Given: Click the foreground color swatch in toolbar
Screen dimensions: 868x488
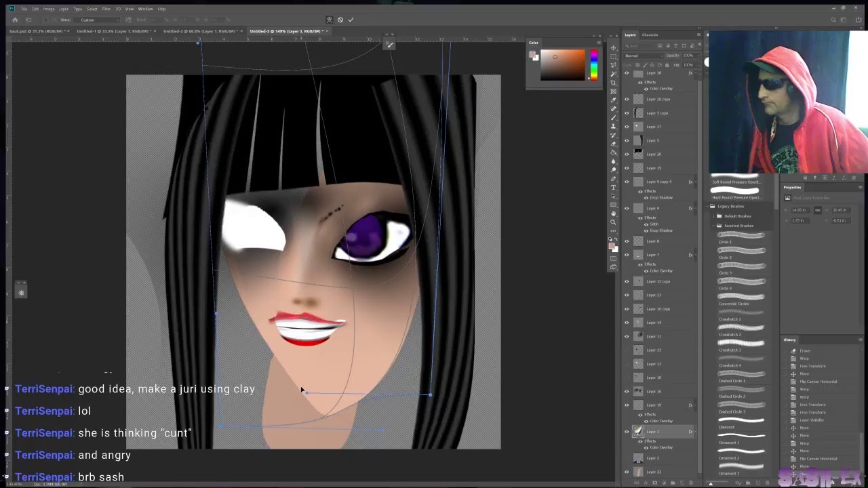Looking at the screenshot, I should 612,246.
